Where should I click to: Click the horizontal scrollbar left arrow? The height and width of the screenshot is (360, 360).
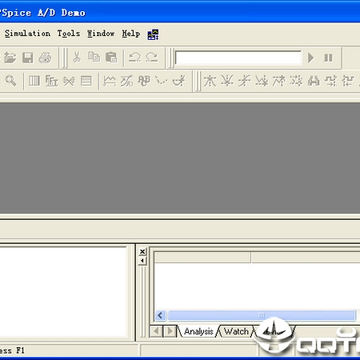160,315
